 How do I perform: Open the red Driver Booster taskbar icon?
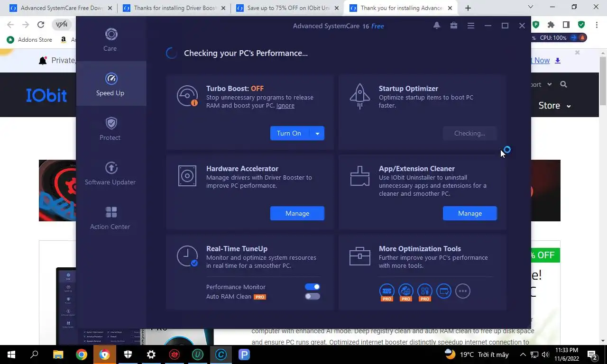[x=175, y=355]
